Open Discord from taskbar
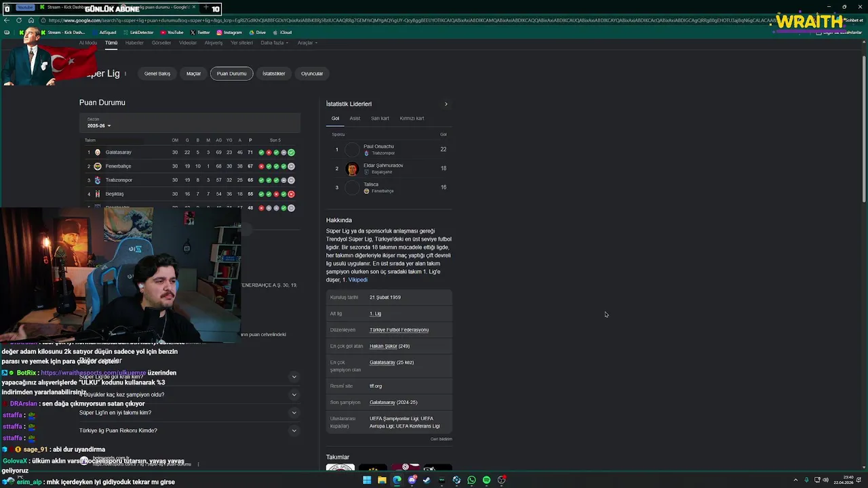The width and height of the screenshot is (868, 488). pyautogui.click(x=412, y=480)
